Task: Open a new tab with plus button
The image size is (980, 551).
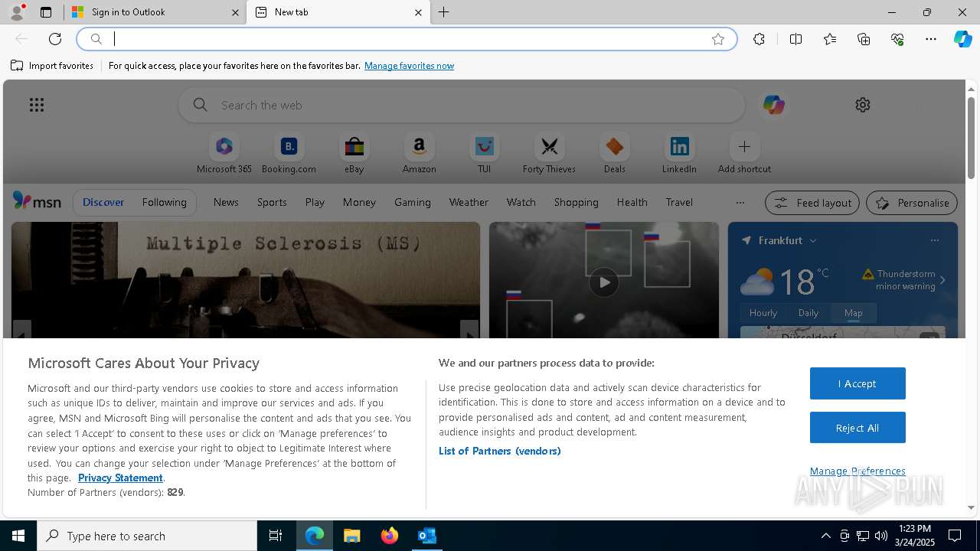Action: point(444,12)
